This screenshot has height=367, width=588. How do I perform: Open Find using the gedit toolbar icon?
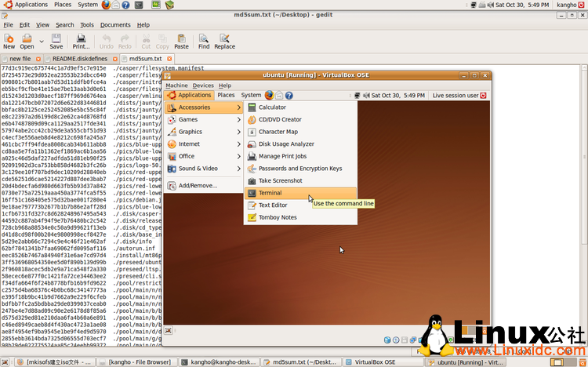pyautogui.click(x=204, y=42)
